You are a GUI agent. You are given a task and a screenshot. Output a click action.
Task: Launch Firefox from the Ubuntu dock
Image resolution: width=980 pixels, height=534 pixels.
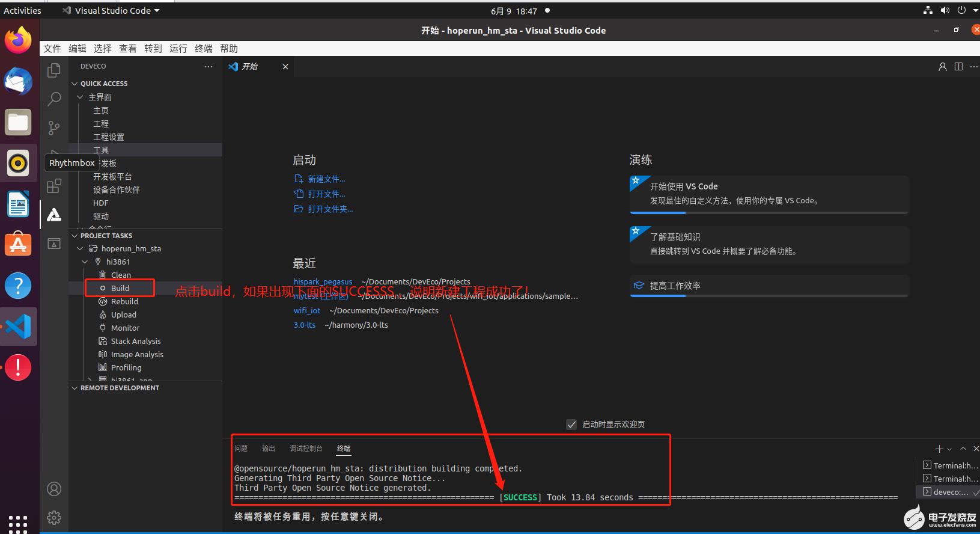click(18, 40)
